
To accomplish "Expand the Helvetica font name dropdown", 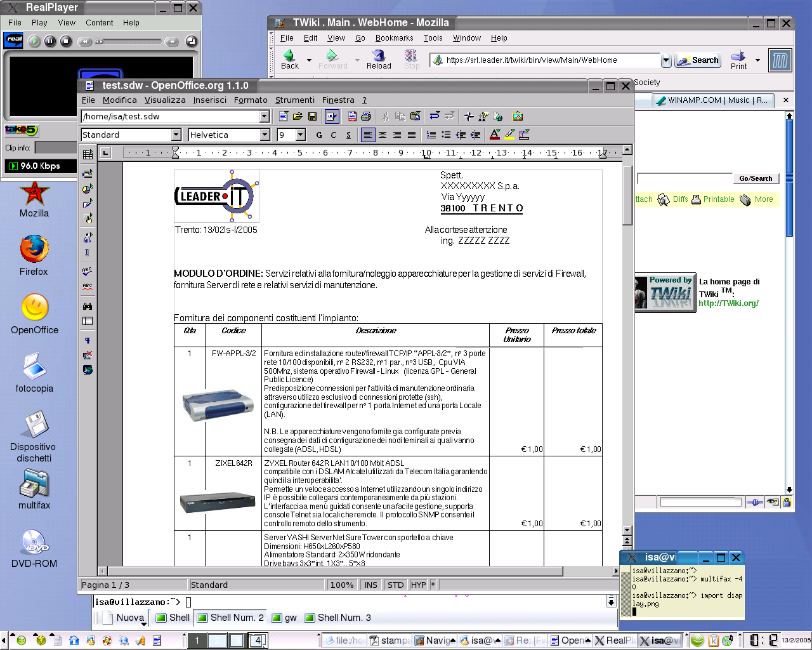I will (265, 135).
